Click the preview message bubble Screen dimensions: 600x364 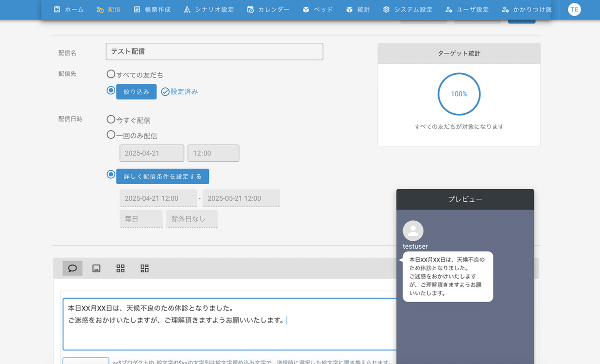click(447, 277)
